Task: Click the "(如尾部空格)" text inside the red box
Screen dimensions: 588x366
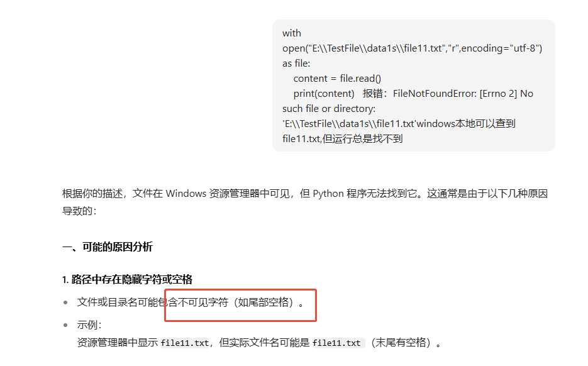Action: [x=265, y=302]
